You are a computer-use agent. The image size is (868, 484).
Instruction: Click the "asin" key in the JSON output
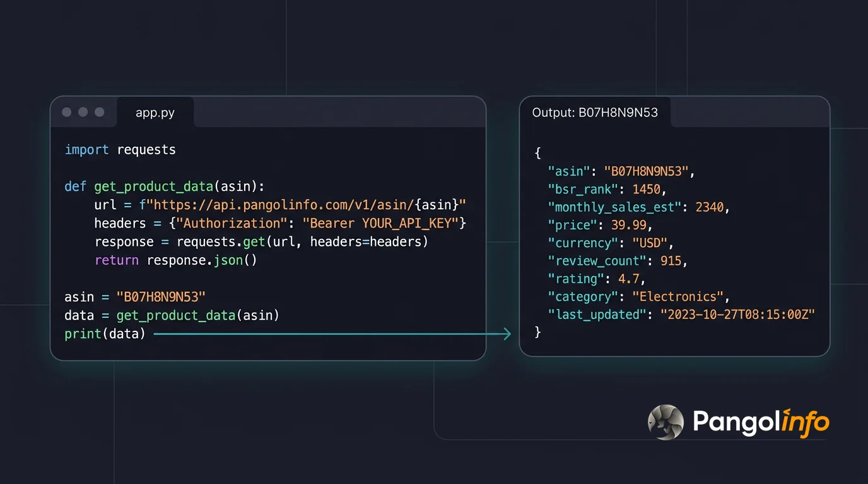570,171
